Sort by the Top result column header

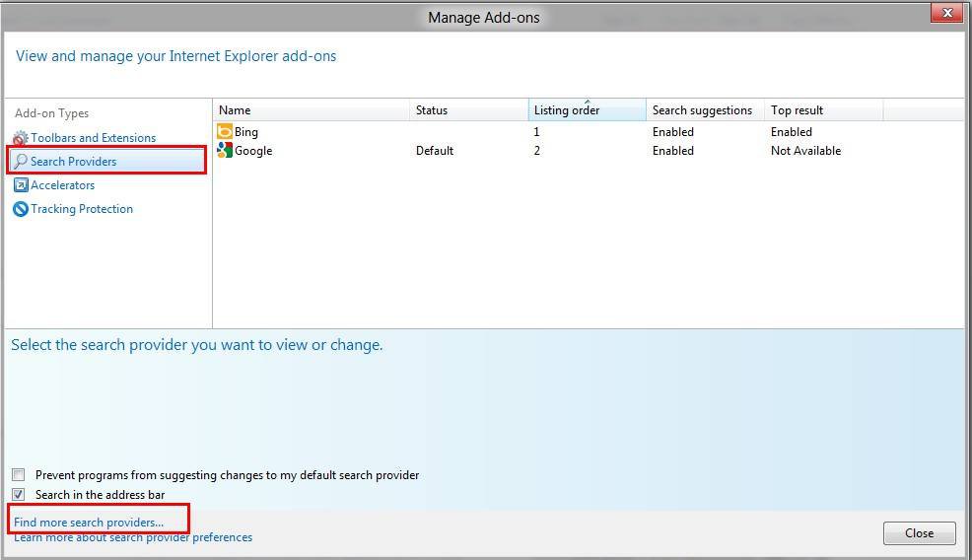[x=823, y=109]
